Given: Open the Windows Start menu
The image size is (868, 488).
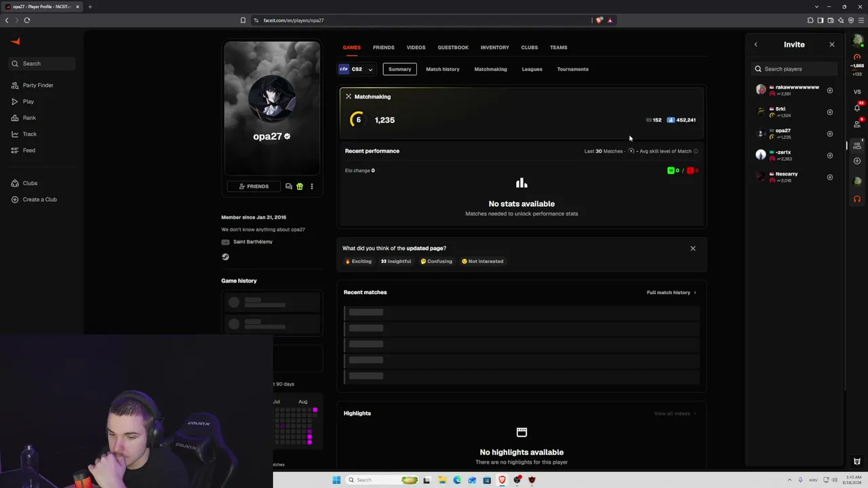Looking at the screenshot, I should 336,480.
